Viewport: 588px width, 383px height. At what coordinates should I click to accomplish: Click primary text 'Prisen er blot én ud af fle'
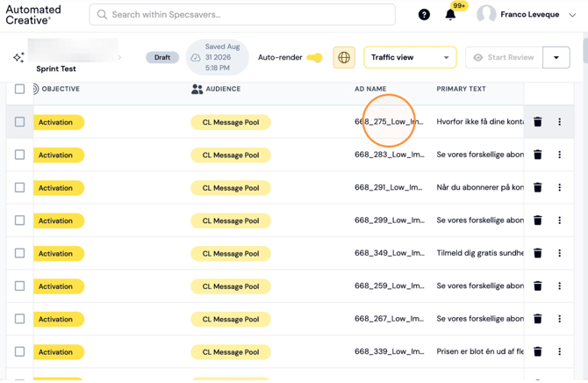click(480, 351)
